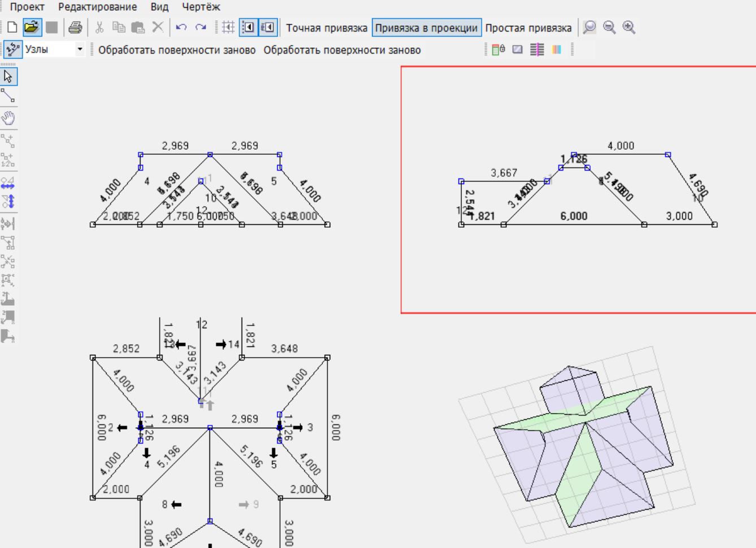Toggle the grid display icon
The image size is (756, 548).
(228, 27)
